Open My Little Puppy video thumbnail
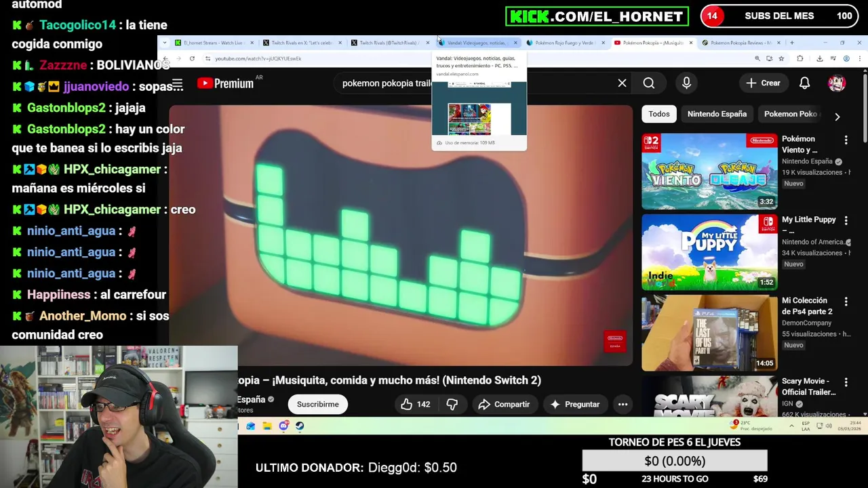Image resolution: width=868 pixels, height=488 pixels. [709, 252]
